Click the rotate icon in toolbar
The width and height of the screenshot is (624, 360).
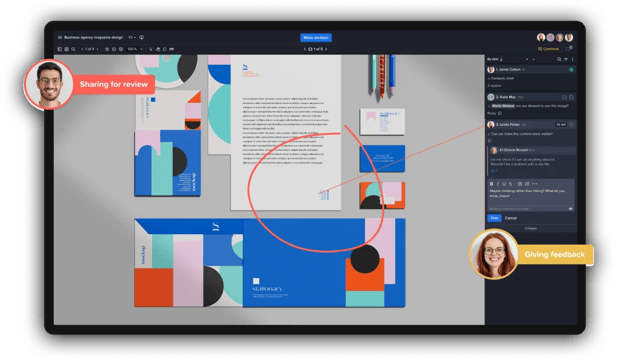(x=165, y=49)
